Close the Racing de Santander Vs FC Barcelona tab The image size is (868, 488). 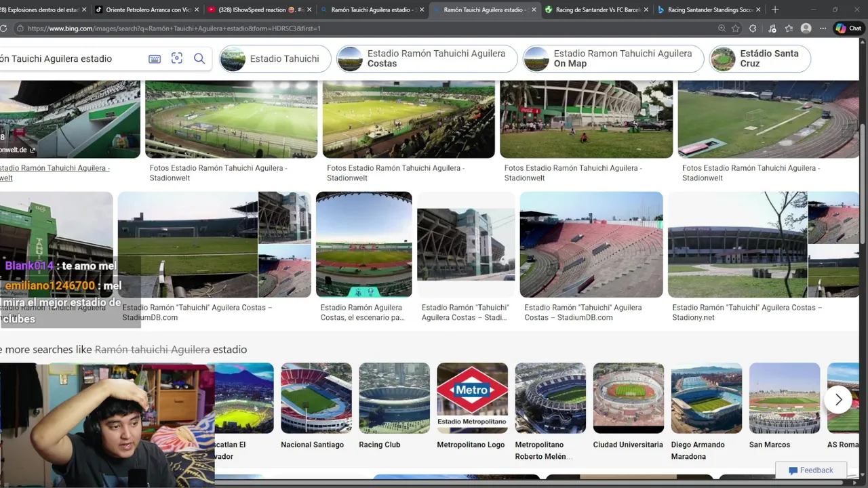click(646, 9)
